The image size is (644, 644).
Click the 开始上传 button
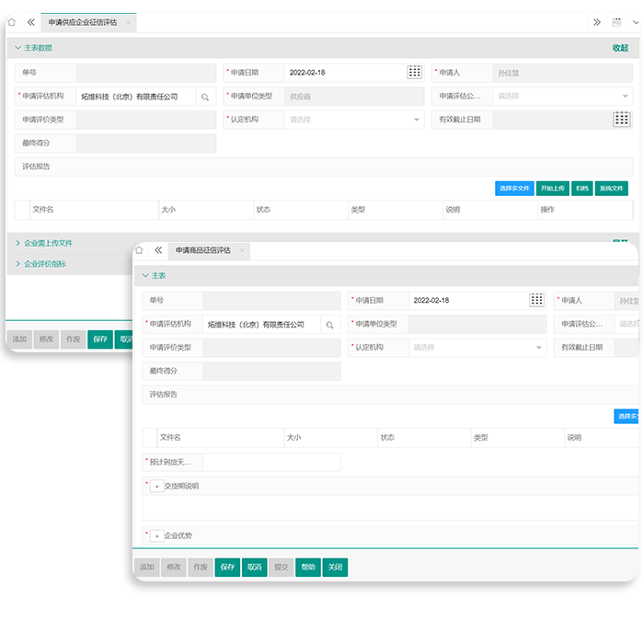coord(553,188)
